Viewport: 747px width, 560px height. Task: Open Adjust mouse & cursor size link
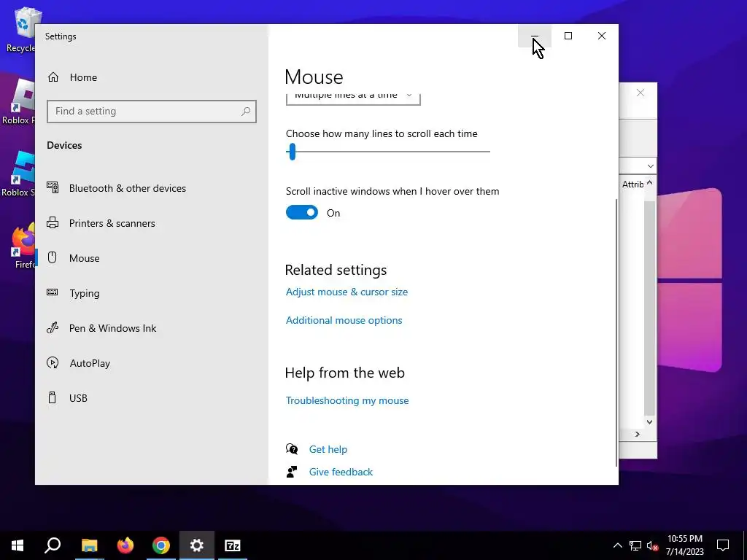347,292
